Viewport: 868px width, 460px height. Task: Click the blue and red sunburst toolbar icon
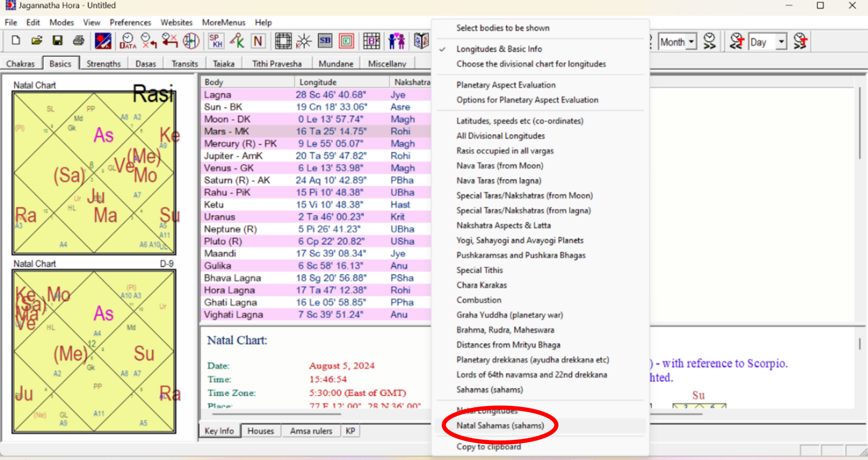tap(103, 41)
